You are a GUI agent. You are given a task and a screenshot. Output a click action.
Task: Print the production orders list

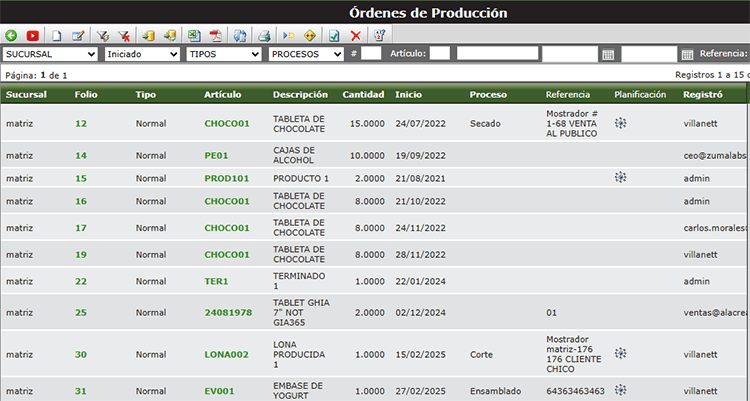(x=264, y=35)
